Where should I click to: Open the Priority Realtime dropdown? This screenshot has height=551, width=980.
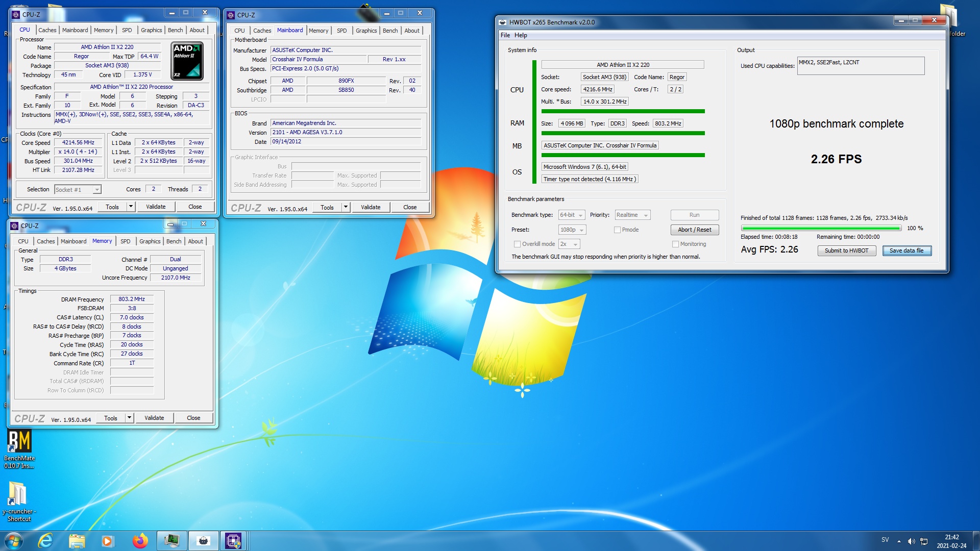632,215
